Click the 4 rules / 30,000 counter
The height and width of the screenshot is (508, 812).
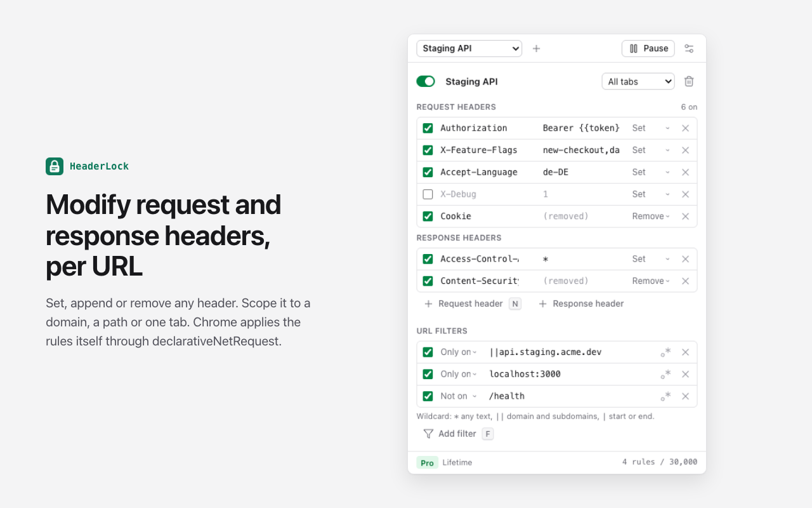660,462
